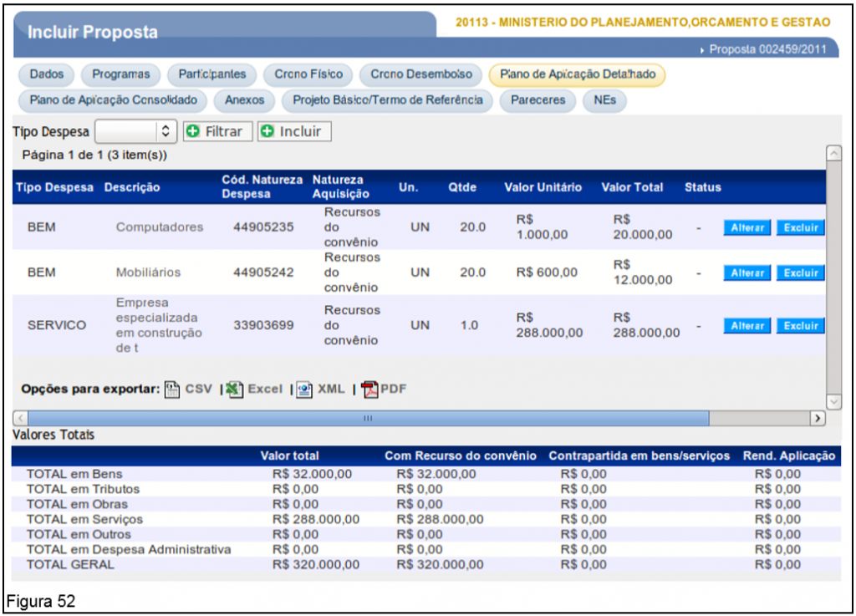The width and height of the screenshot is (856, 616).
Task: Click Incluir to add an expense
Action: pos(294,131)
